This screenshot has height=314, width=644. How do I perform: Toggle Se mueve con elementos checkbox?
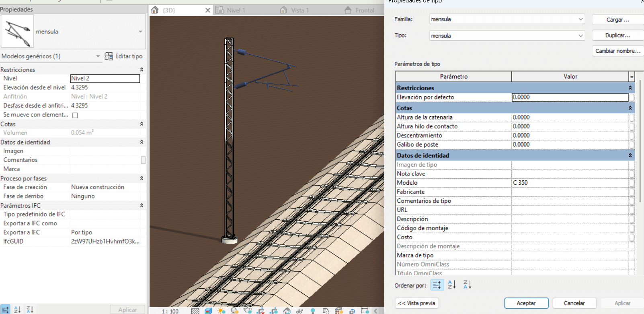(x=75, y=115)
